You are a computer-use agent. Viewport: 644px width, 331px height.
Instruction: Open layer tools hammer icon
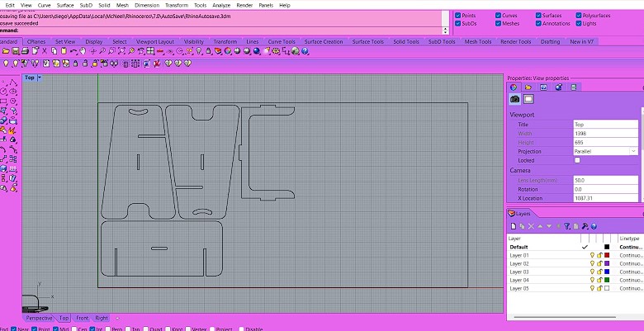coord(585,225)
